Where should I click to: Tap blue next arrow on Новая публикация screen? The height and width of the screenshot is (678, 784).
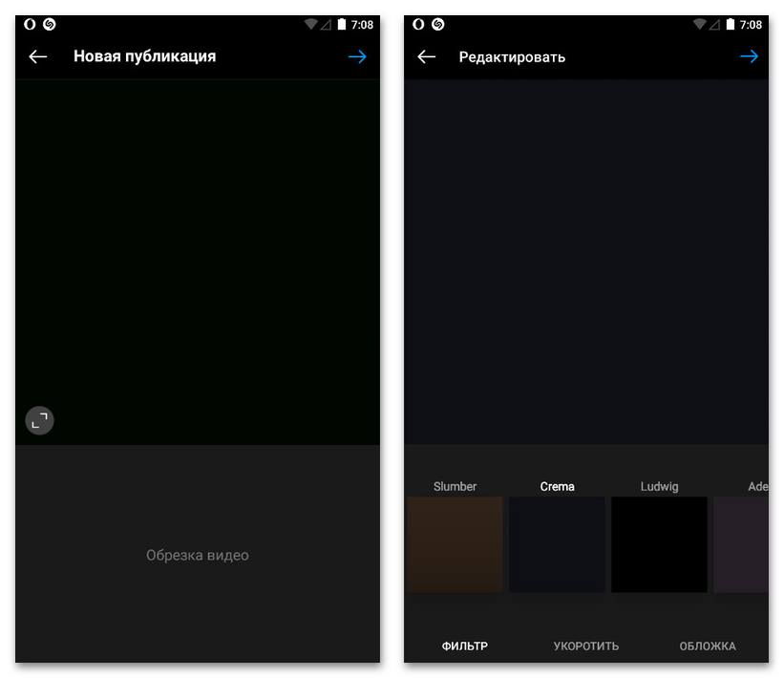[x=357, y=56]
